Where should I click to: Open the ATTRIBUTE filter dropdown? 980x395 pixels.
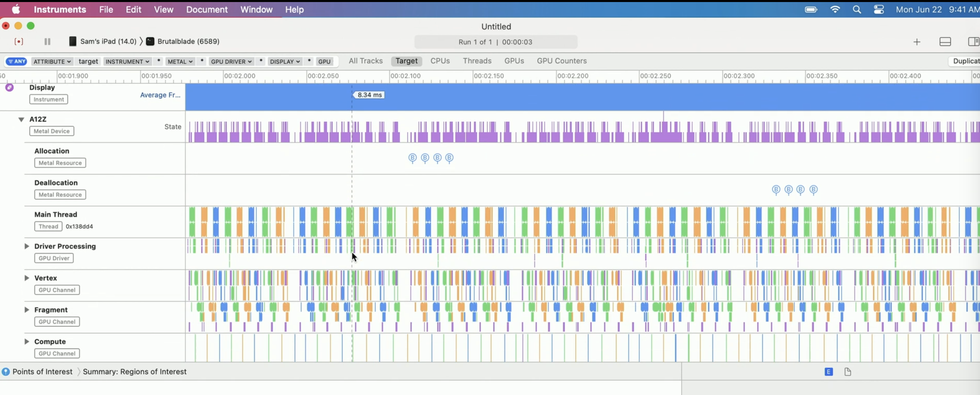point(52,61)
